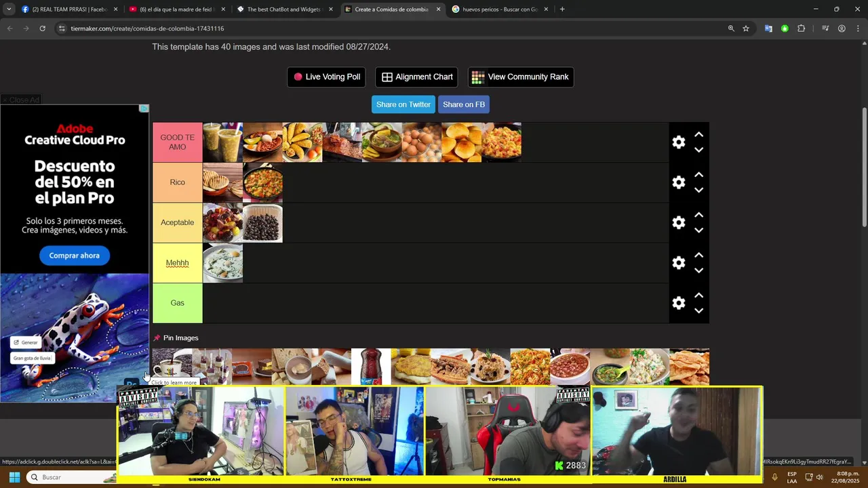Viewport: 868px width, 488px height.
Task: Close the Create a Comidas de colombia tab
Action: coord(438,9)
